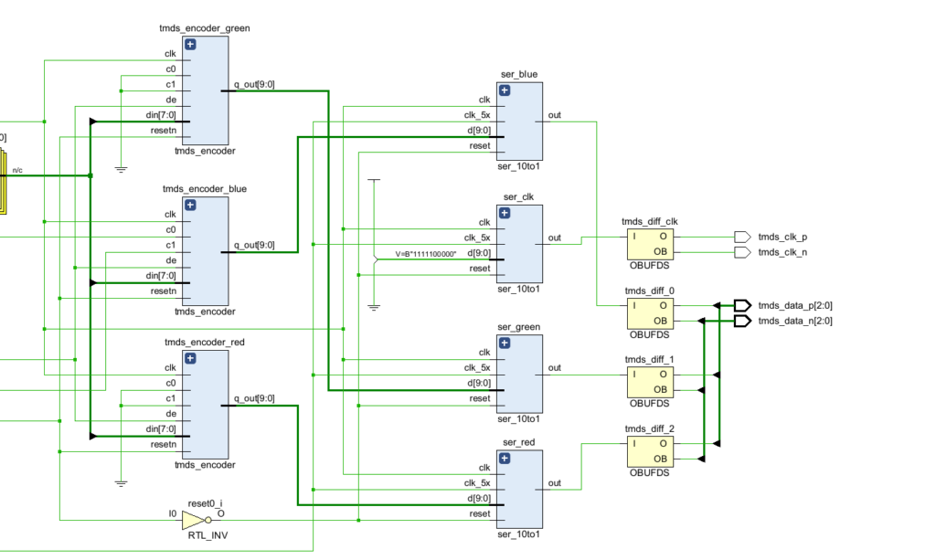936x560 pixels.
Task: Select the tmds_diff_2 OBUFDS buffer
Action: pyautogui.click(x=650, y=451)
